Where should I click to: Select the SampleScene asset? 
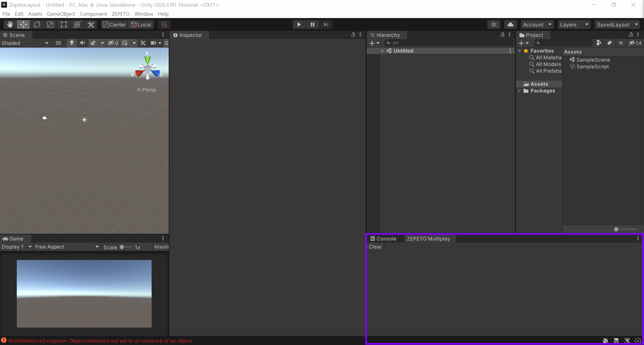click(590, 60)
